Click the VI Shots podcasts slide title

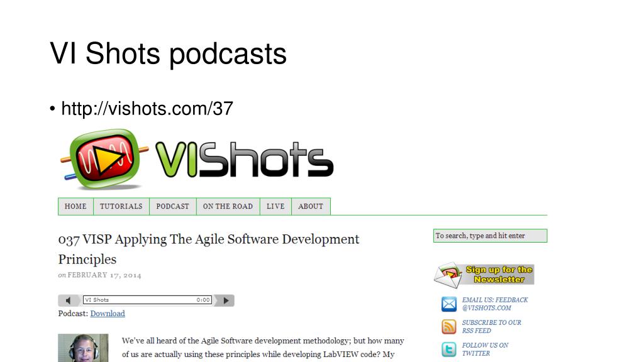tap(168, 54)
